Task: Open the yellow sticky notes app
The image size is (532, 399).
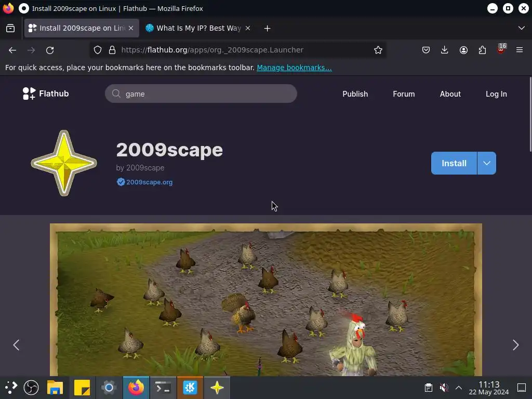Action: (82, 388)
